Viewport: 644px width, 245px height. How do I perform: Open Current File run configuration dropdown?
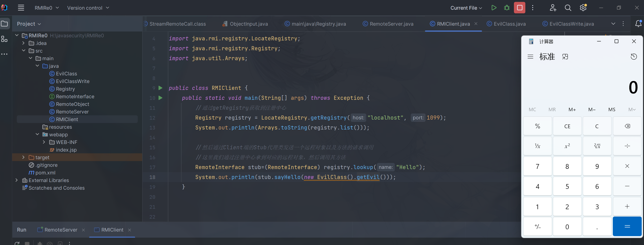466,8
